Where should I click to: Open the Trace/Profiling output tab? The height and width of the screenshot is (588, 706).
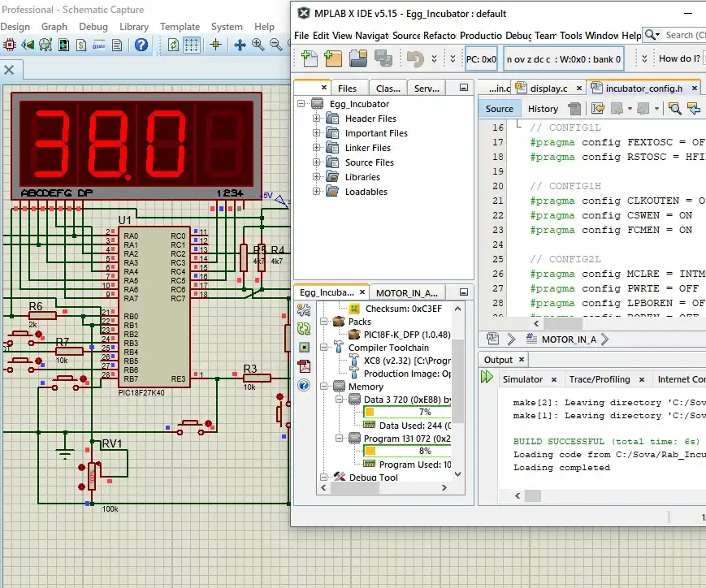click(600, 379)
